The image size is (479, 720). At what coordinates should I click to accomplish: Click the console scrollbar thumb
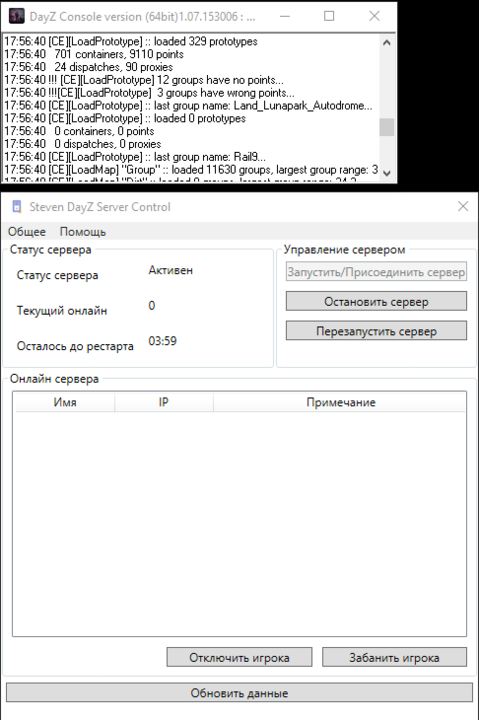pos(387,127)
